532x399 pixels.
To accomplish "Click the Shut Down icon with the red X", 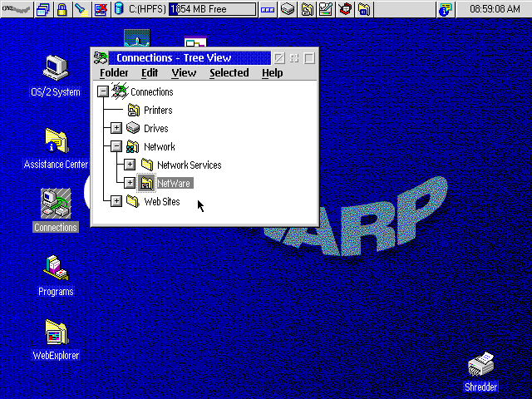I will (101, 9).
